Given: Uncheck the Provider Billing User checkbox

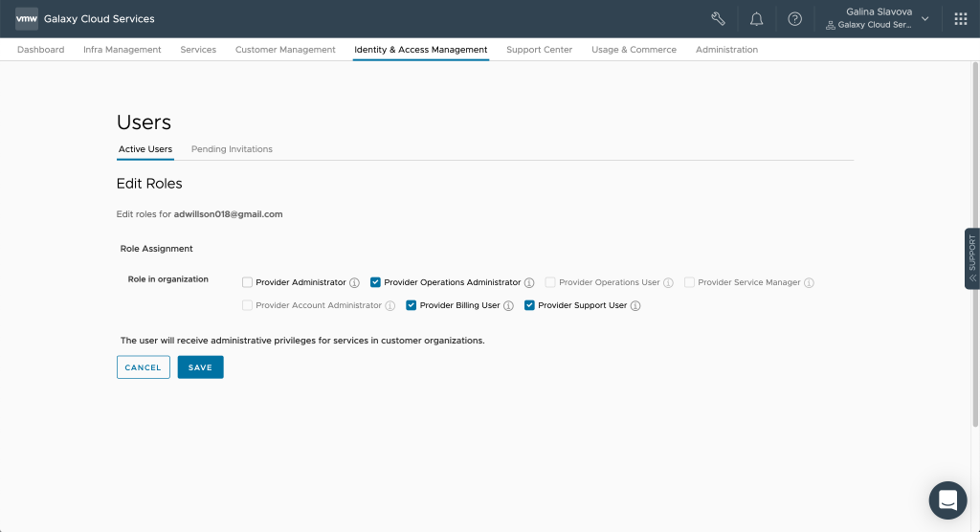Looking at the screenshot, I should click(x=412, y=305).
